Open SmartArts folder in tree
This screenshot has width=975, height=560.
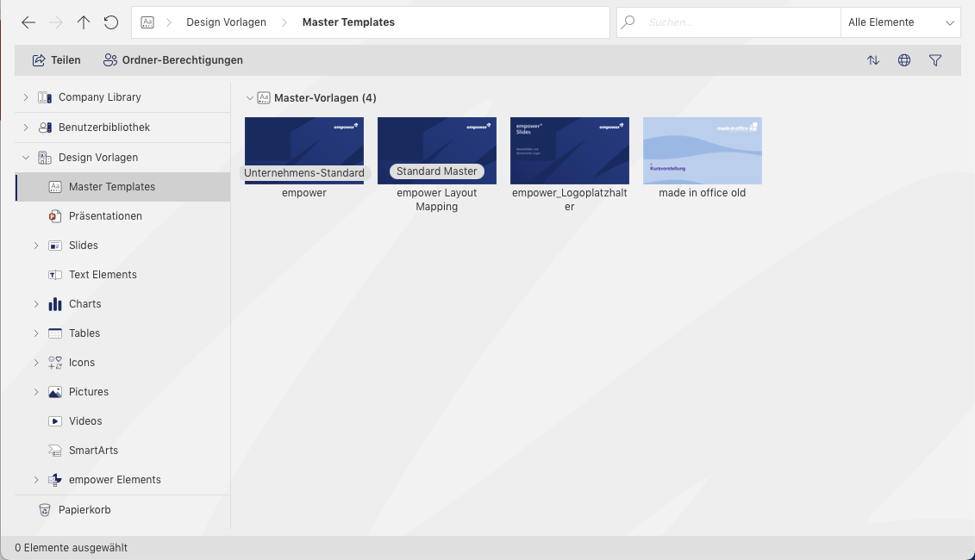pos(123,450)
